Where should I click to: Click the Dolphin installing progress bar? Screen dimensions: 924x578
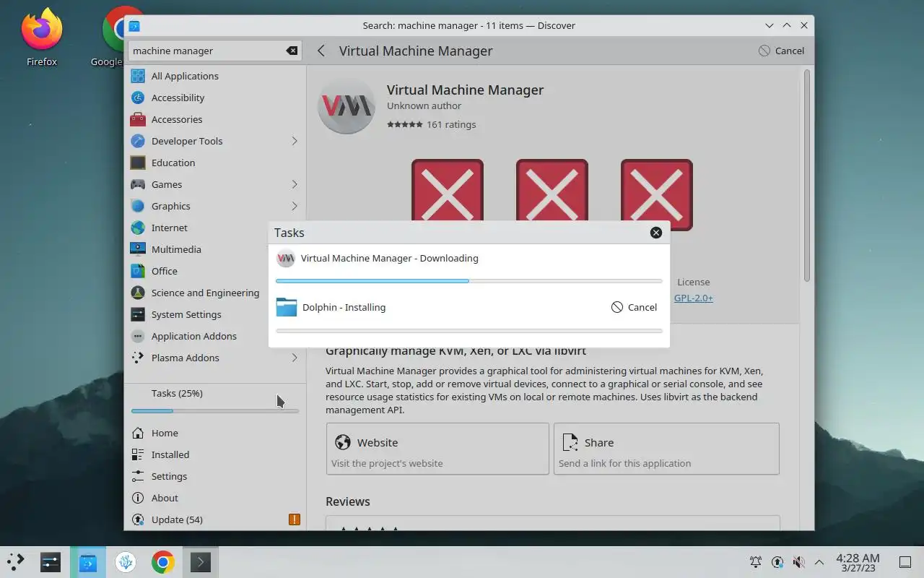pos(469,331)
